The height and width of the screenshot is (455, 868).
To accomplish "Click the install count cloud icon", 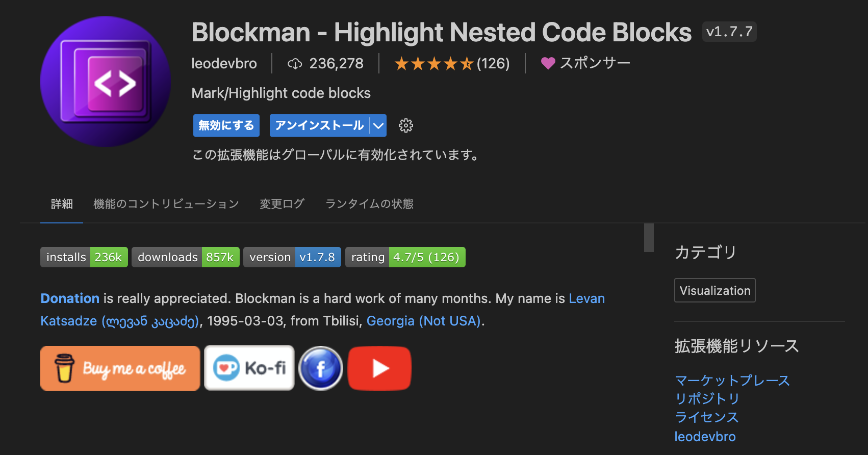I will 295,64.
